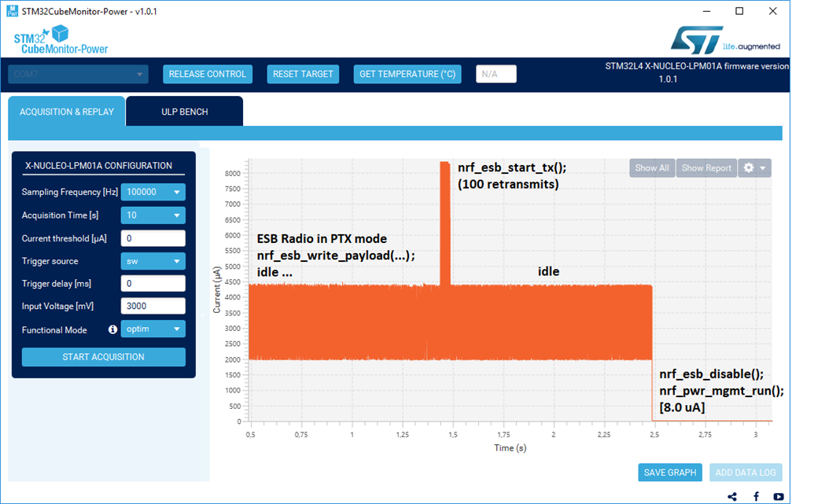Click the Input Voltage input field

click(153, 306)
